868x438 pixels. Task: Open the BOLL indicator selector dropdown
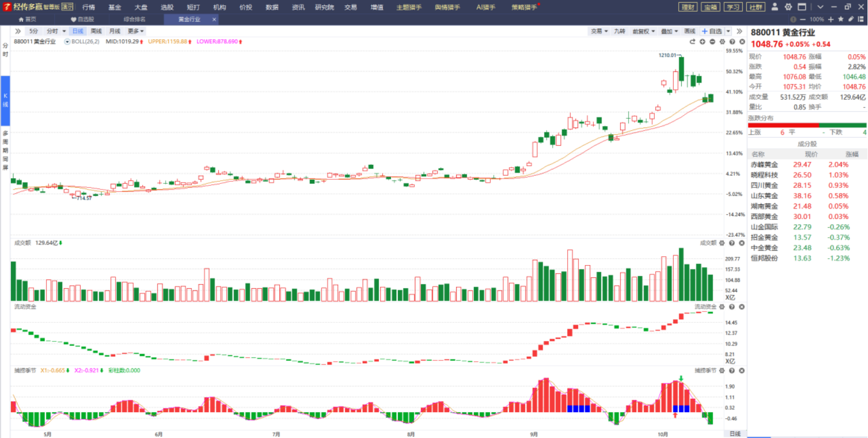pos(67,41)
